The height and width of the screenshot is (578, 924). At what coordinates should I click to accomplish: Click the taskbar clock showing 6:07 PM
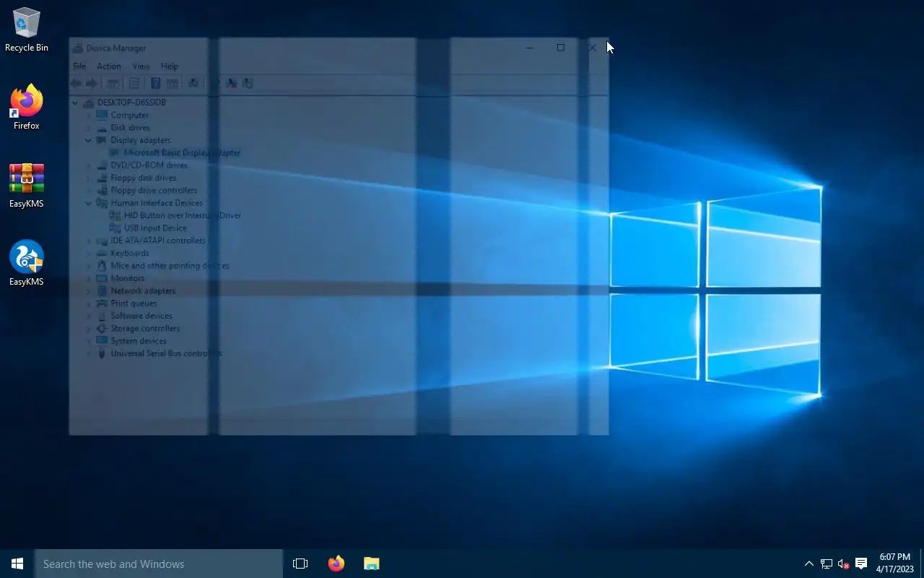pyautogui.click(x=895, y=564)
